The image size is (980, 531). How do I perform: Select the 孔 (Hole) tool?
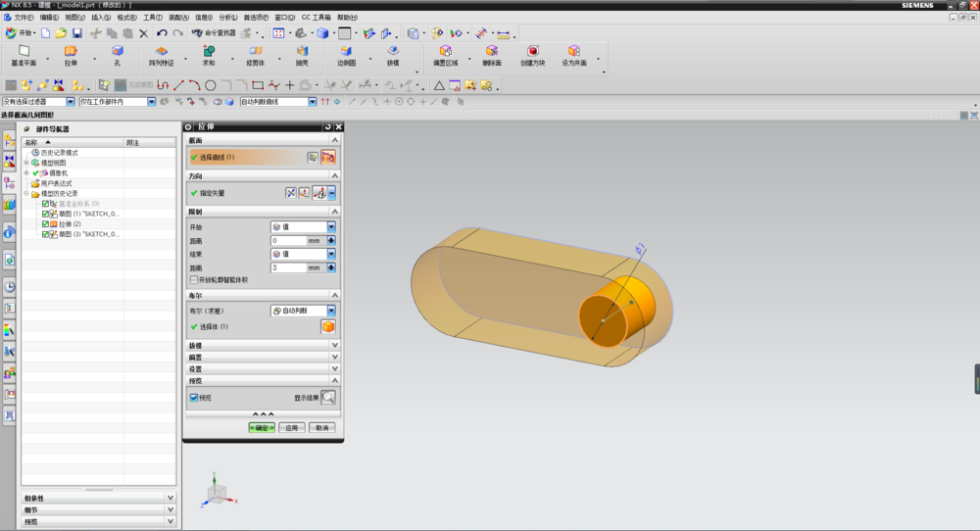[x=118, y=52]
